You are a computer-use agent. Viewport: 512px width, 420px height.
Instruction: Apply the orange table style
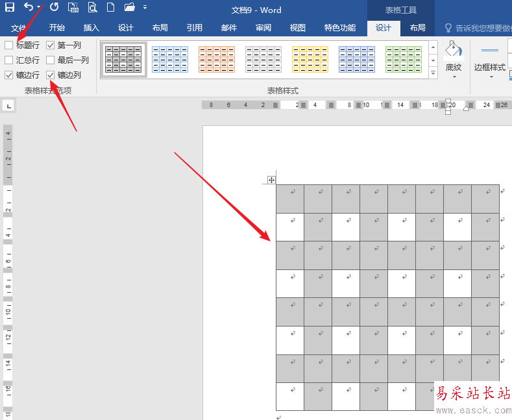tap(217, 60)
